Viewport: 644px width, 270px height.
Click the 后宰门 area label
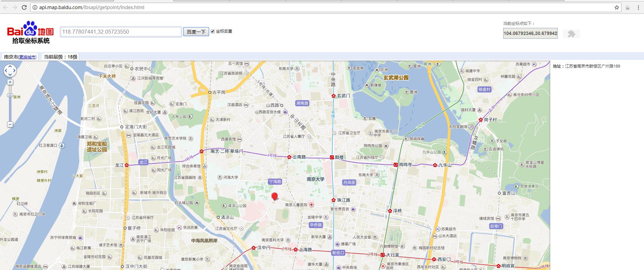[x=496, y=226]
